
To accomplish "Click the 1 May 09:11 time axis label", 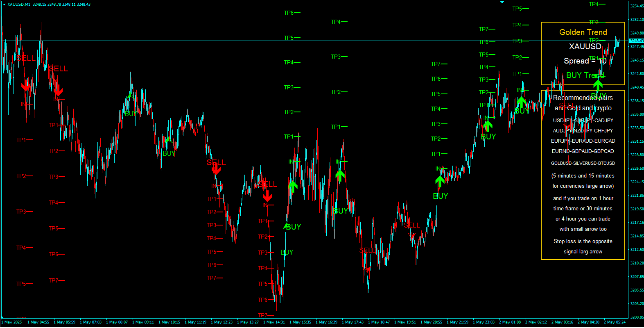I will pos(143,322).
